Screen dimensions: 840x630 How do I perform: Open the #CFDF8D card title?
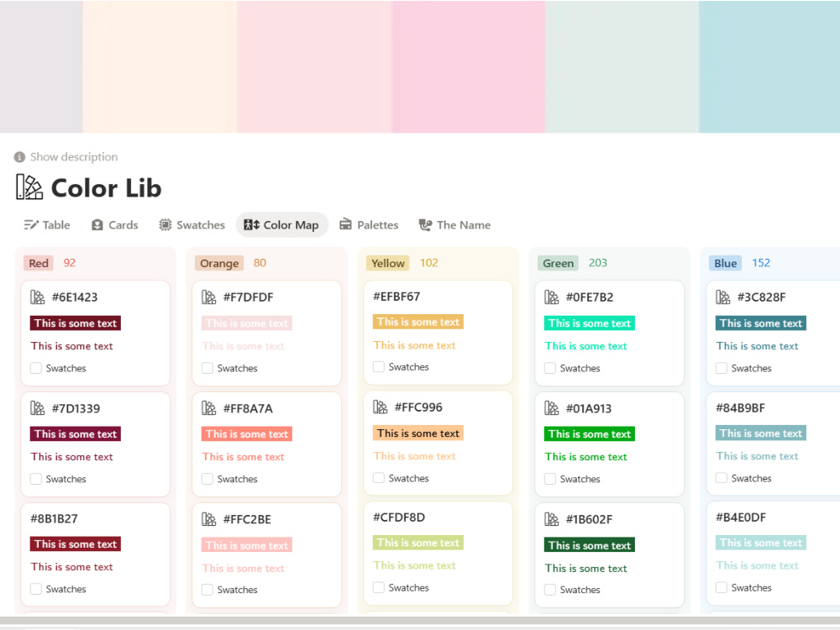pyautogui.click(x=399, y=517)
